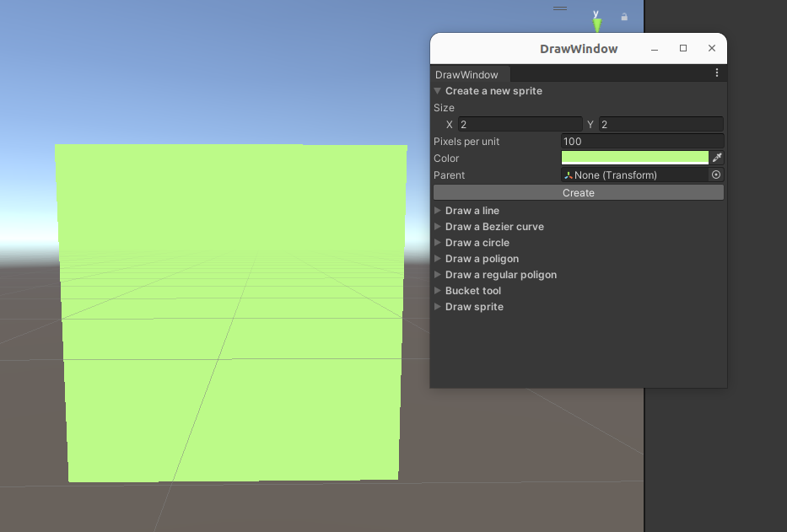The height and width of the screenshot is (532, 787).
Task: Expand the Draw a poligon section
Action: (437, 258)
